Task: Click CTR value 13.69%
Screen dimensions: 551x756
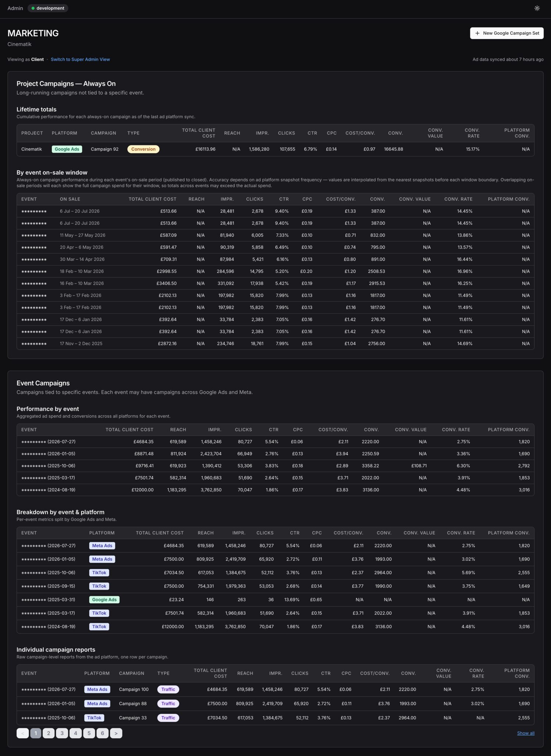Action: pos(292,600)
